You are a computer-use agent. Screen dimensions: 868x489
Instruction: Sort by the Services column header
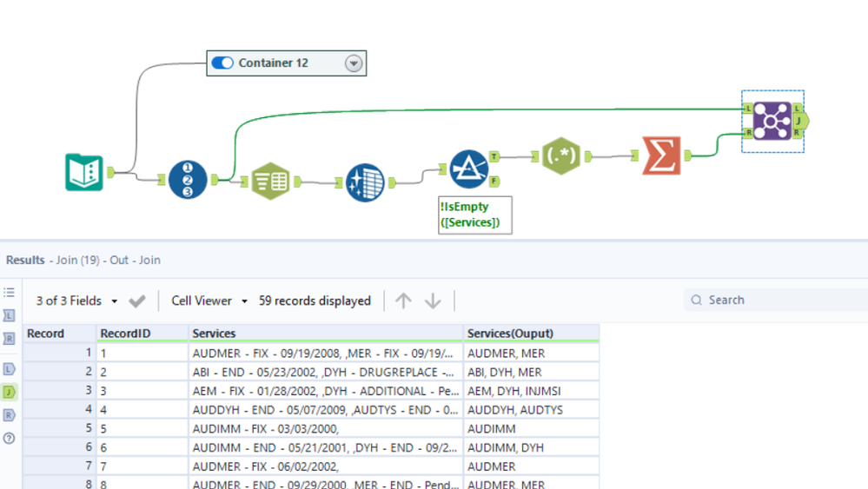point(326,334)
